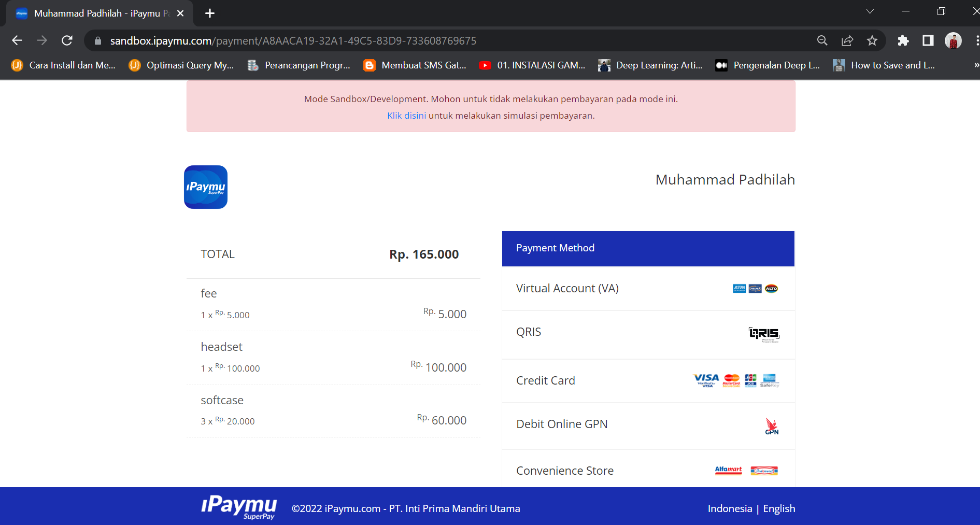Open the browser extensions puzzle icon
Screen dimensions: 980x525
pos(903,40)
